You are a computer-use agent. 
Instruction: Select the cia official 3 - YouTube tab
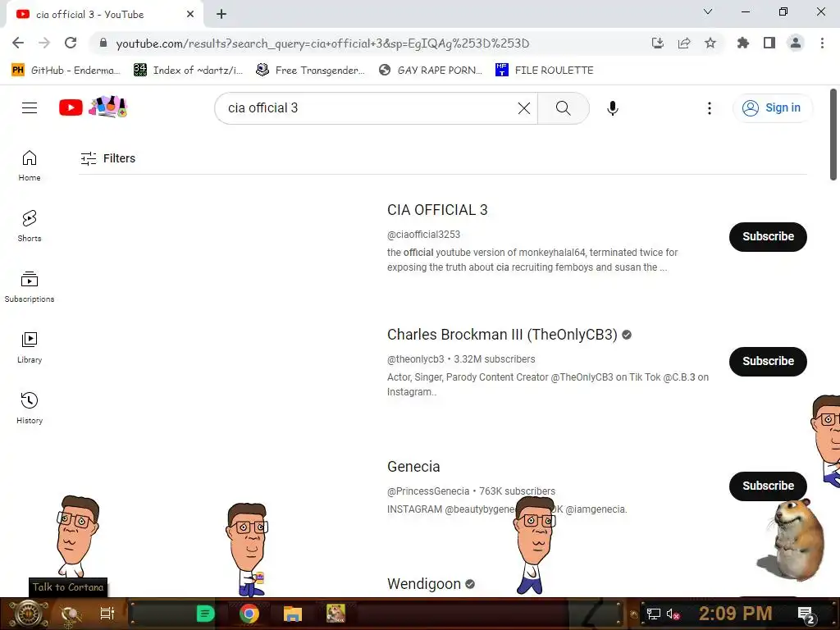click(104, 15)
